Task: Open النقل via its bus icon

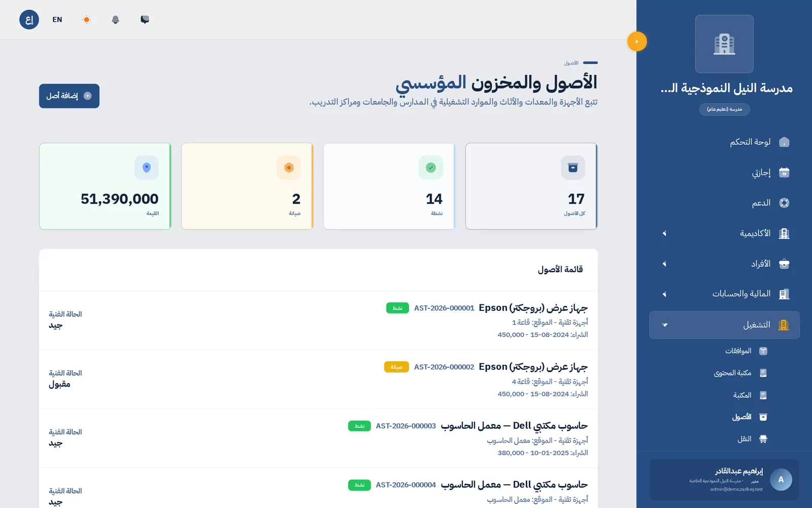Action: tap(763, 439)
